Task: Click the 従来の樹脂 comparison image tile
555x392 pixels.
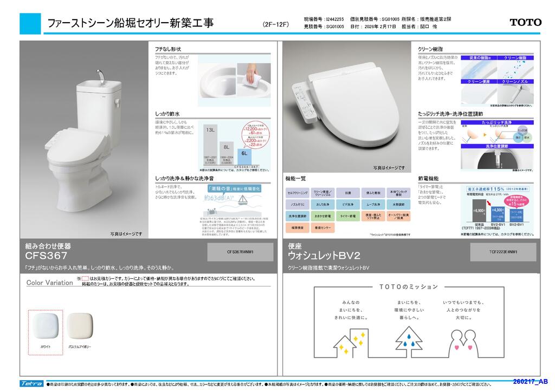Action: pos(479,67)
